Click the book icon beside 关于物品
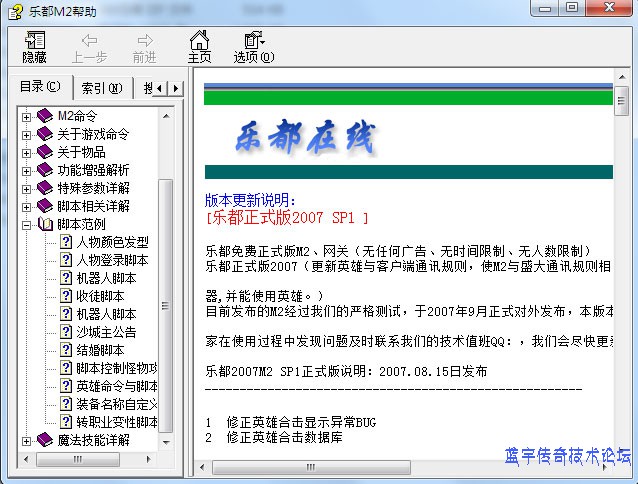 tap(45, 152)
